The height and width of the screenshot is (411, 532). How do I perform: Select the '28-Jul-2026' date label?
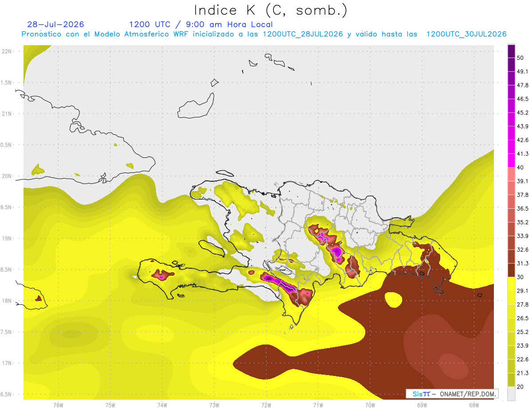tap(56, 24)
